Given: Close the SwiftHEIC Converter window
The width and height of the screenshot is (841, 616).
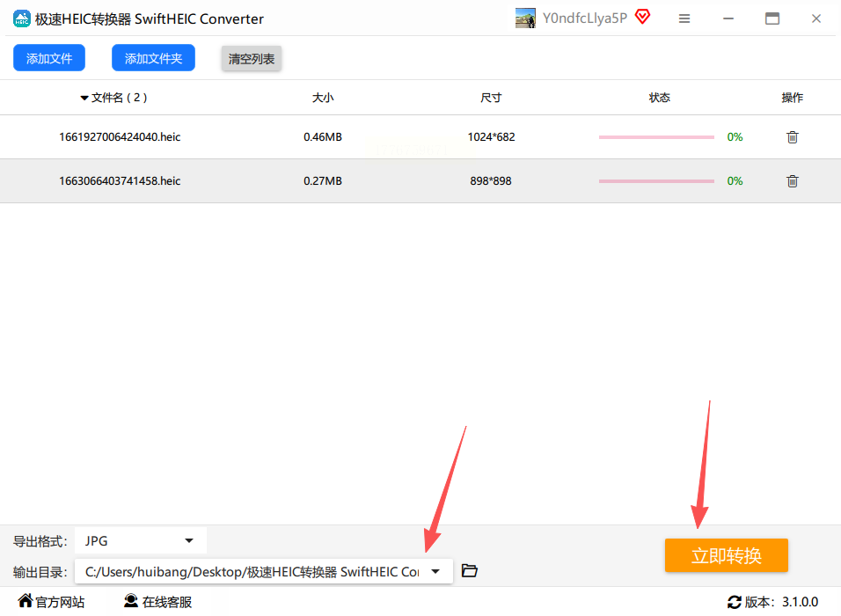Looking at the screenshot, I should point(815,18).
